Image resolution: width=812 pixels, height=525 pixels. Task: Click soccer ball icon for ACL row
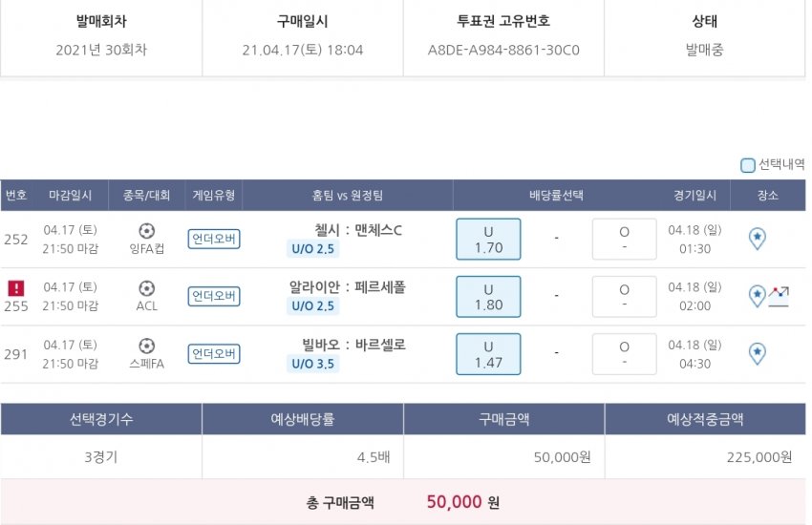(146, 287)
